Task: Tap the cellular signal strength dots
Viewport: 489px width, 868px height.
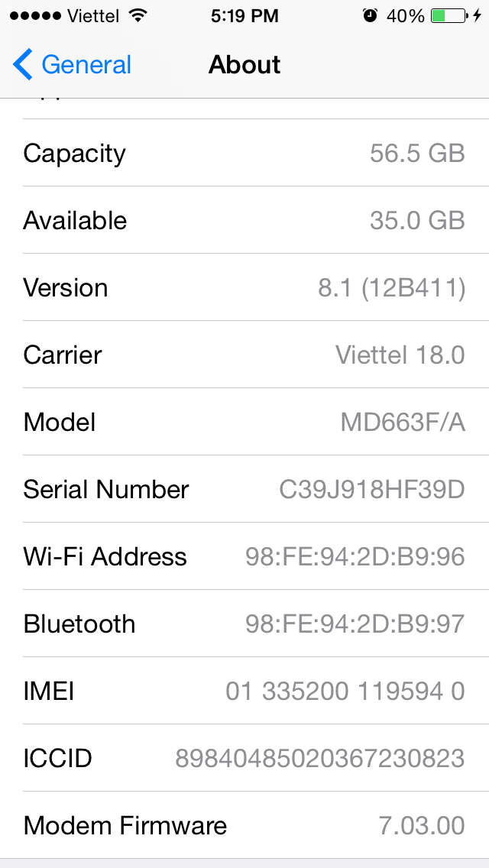Action: tap(35, 15)
